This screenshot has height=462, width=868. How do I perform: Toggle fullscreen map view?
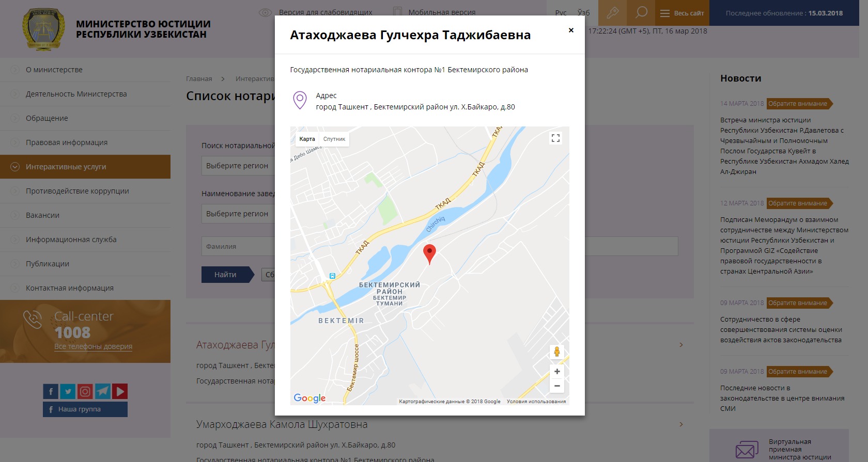click(x=555, y=138)
